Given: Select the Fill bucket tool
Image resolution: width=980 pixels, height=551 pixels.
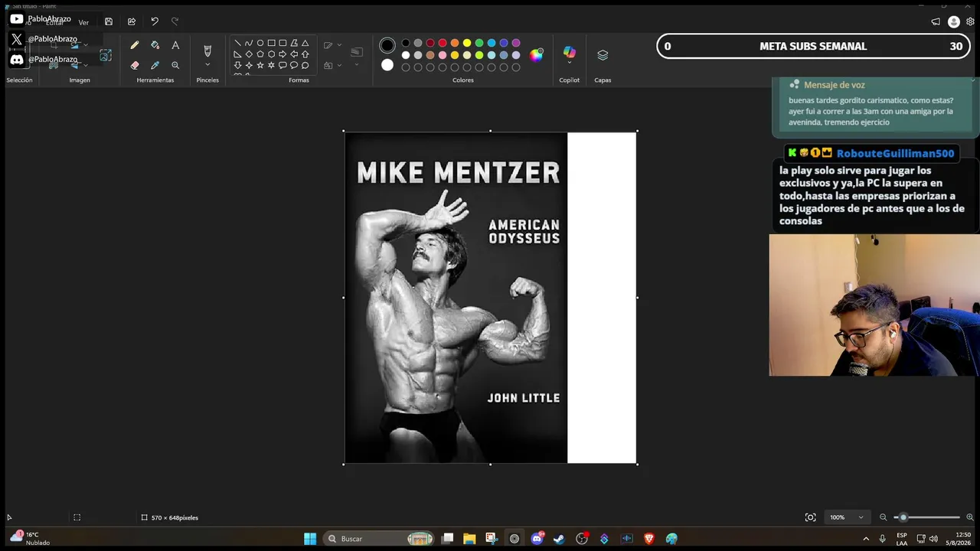Looking at the screenshot, I should pyautogui.click(x=155, y=45).
